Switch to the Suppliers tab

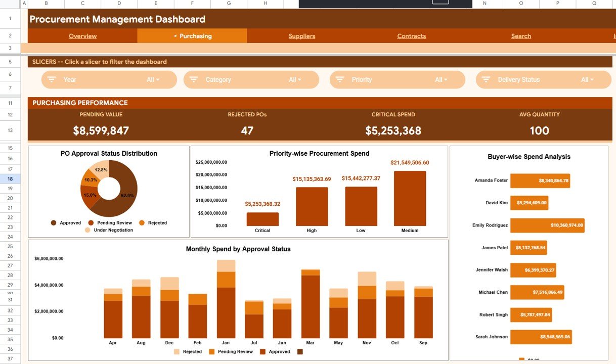(x=301, y=36)
